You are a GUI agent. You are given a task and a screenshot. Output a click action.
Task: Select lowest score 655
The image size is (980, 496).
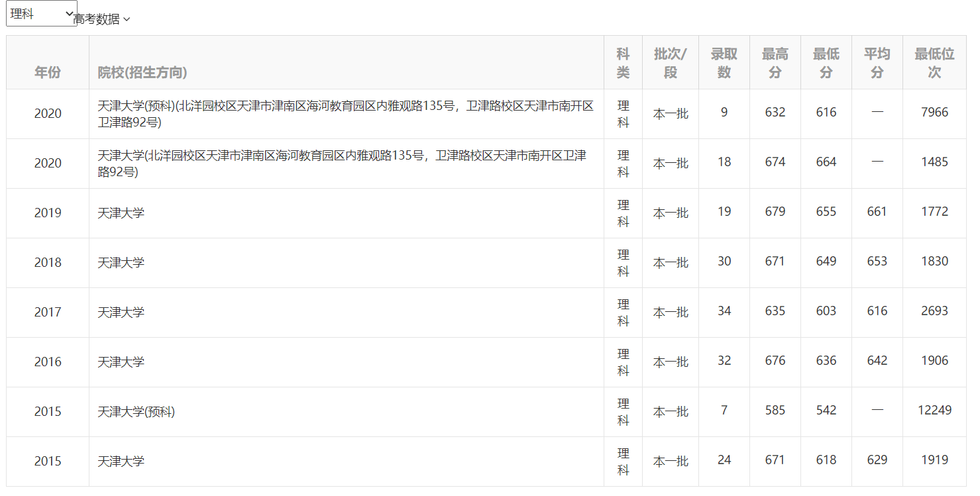pos(826,211)
